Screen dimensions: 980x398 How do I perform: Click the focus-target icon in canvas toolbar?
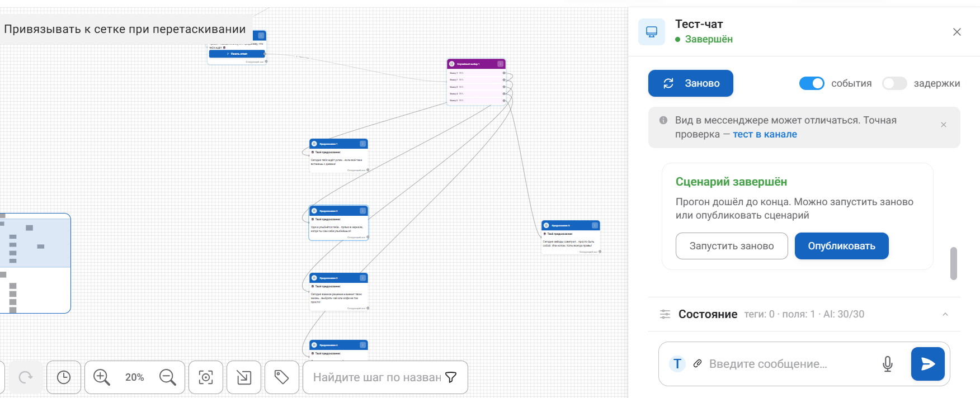coord(206,378)
